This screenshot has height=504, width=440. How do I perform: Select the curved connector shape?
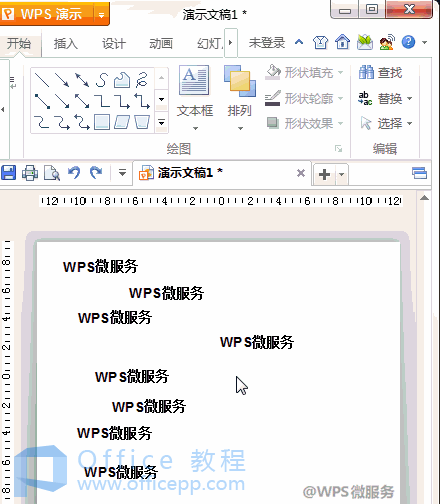(x=42, y=122)
